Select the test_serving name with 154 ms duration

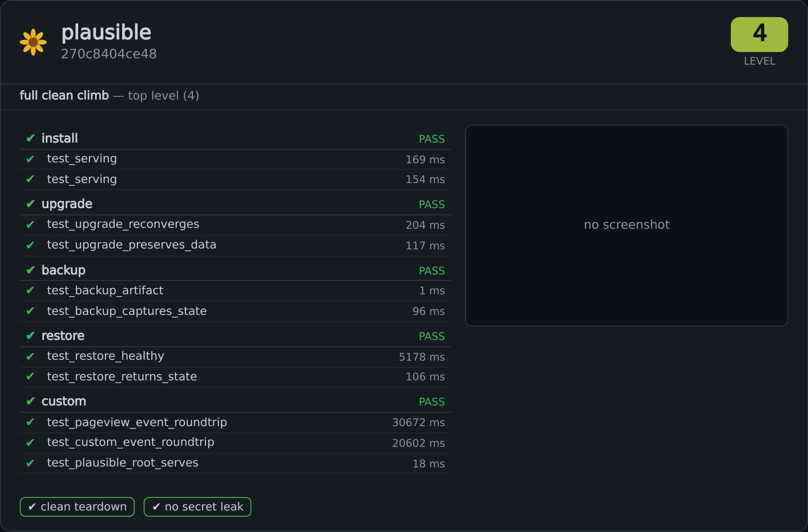click(x=82, y=179)
